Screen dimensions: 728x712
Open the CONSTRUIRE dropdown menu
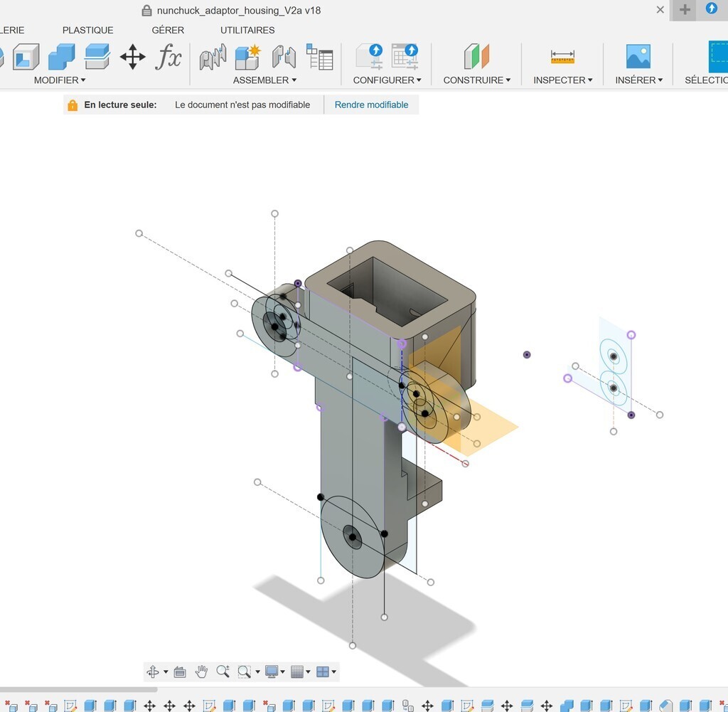pyautogui.click(x=477, y=80)
